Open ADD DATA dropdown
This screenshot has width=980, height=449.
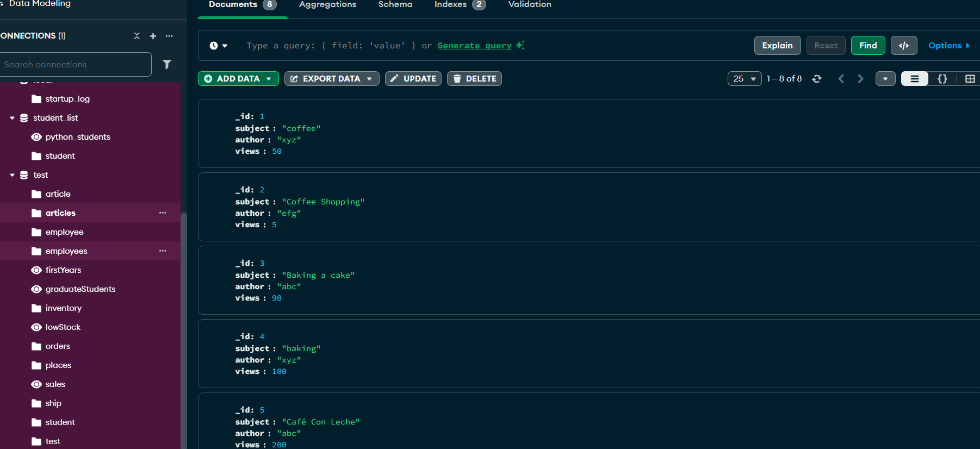238,79
